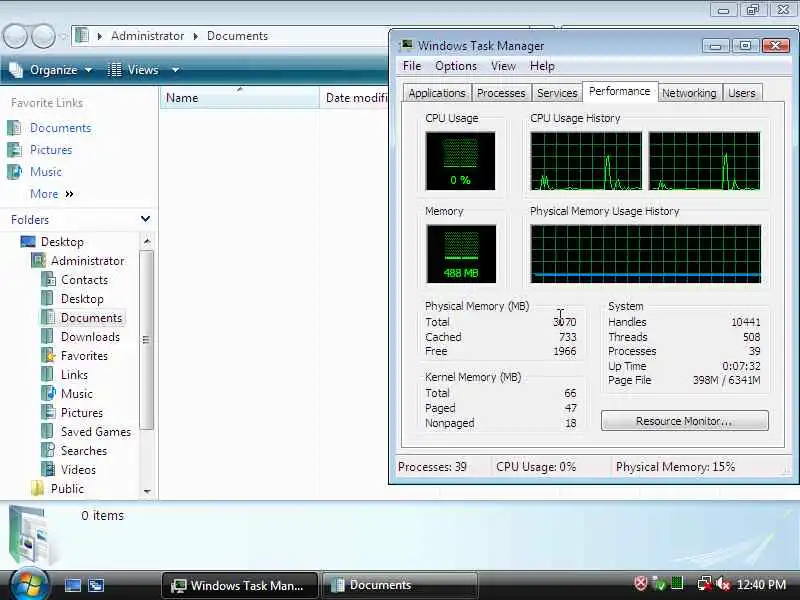Switch to the Networking tab
Image resolution: width=800 pixels, height=600 pixels.
pos(689,93)
